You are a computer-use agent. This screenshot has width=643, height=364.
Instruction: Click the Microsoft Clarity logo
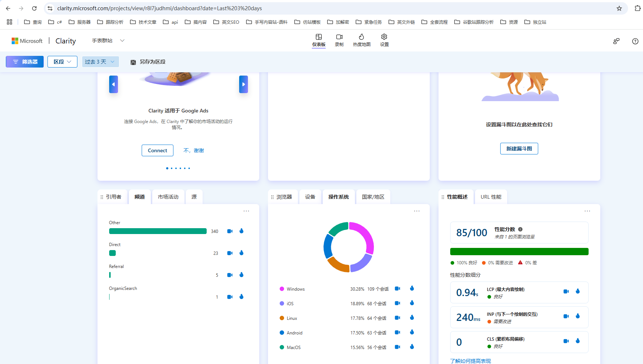tap(43, 41)
